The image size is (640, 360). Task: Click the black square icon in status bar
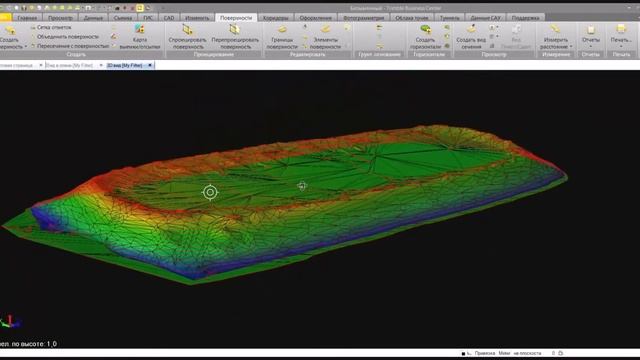coord(463,353)
